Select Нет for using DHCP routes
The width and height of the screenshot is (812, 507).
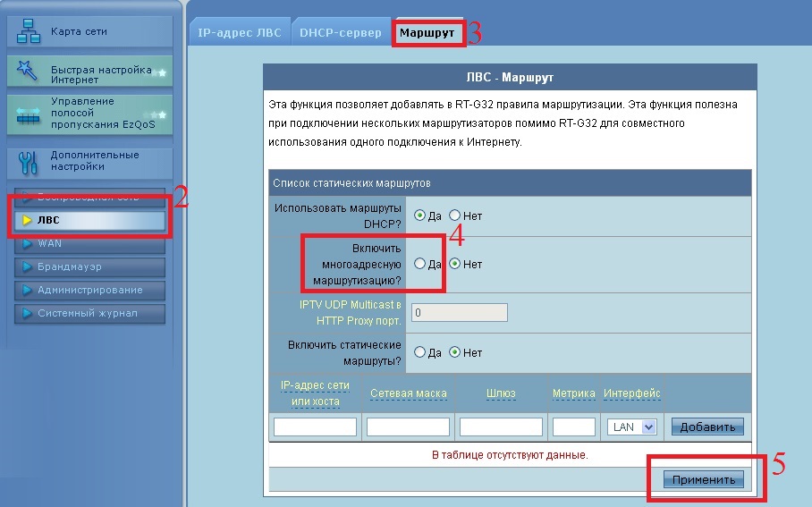454,215
